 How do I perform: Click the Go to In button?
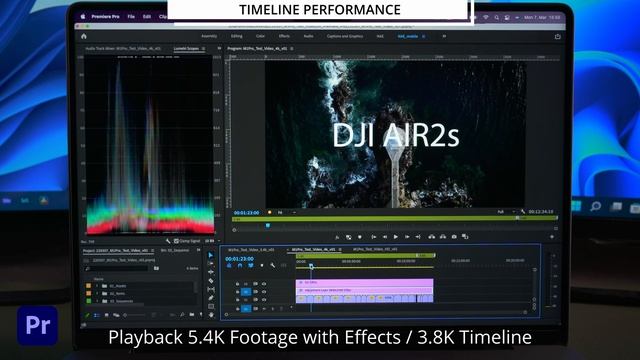pos(373,237)
